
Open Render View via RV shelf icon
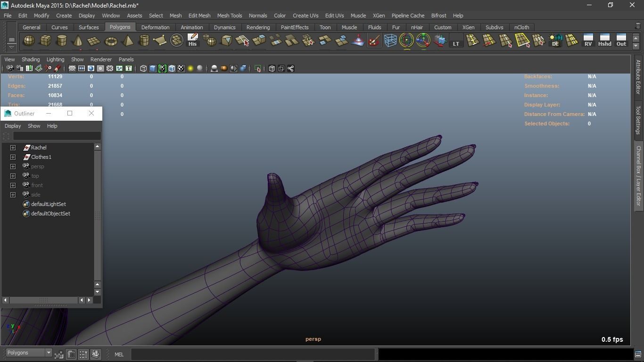pos(588,41)
